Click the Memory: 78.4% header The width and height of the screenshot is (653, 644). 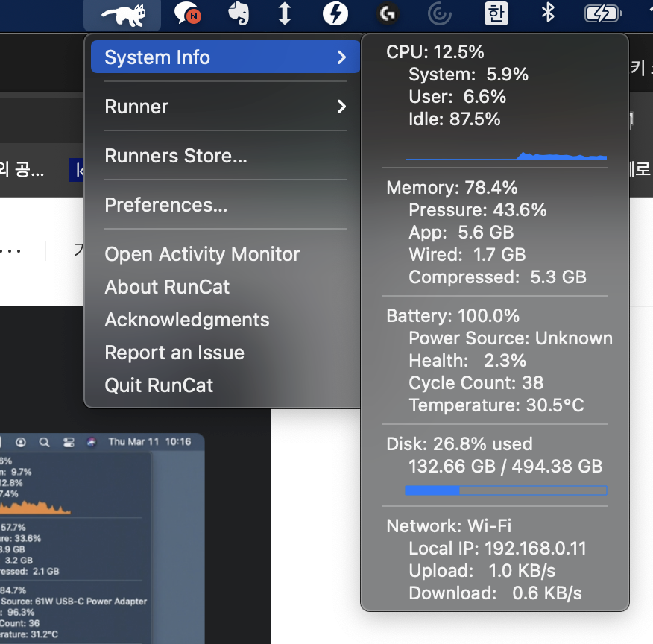tap(452, 188)
